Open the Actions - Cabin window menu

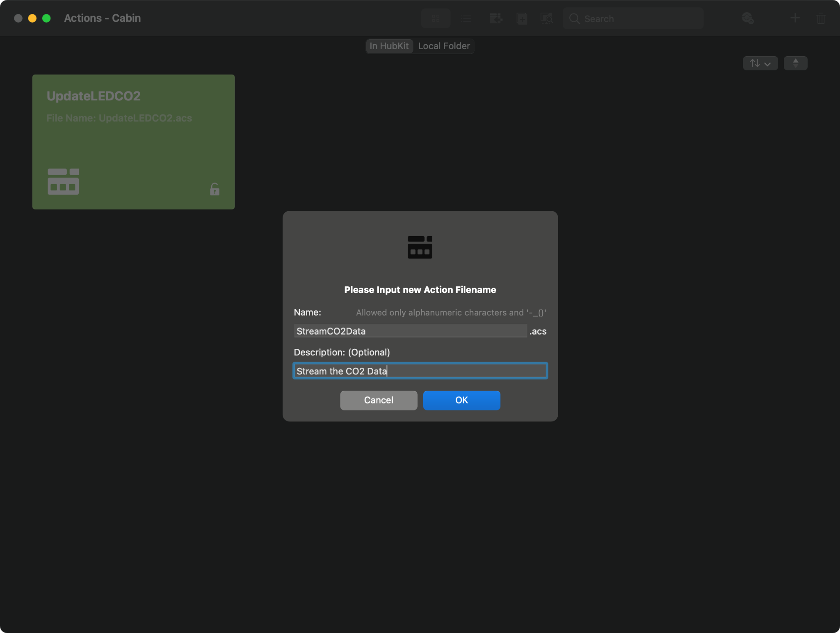click(103, 18)
